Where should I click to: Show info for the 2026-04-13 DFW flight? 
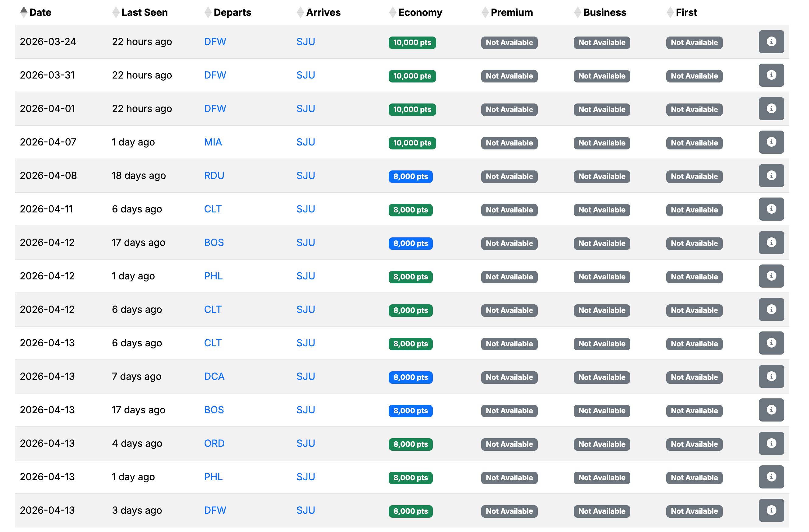tap(771, 510)
